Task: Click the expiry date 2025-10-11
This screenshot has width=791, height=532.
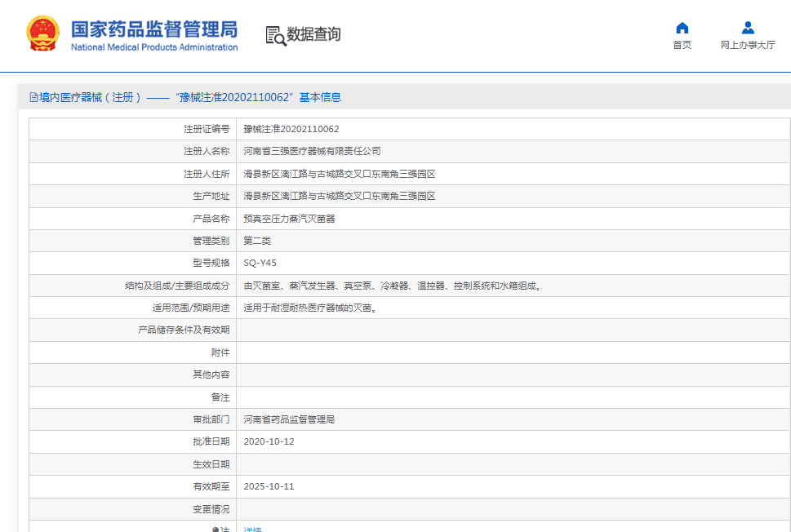Action: click(x=269, y=486)
